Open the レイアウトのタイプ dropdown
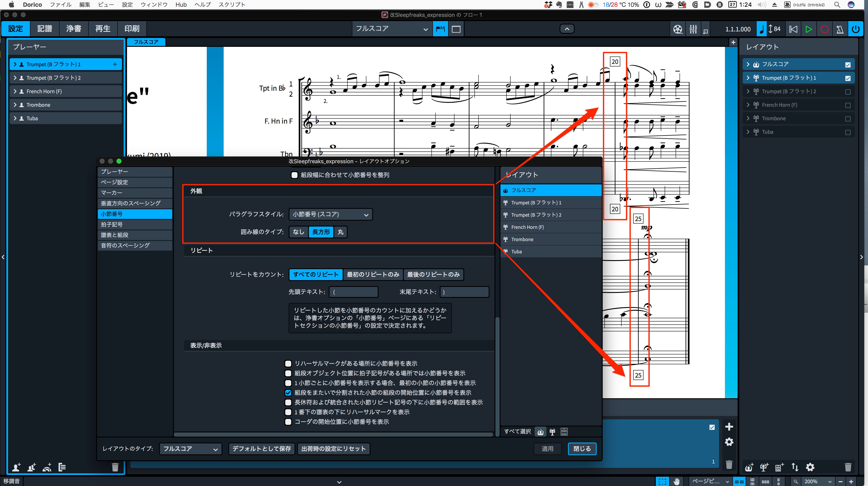The image size is (868, 486). pyautogui.click(x=190, y=449)
